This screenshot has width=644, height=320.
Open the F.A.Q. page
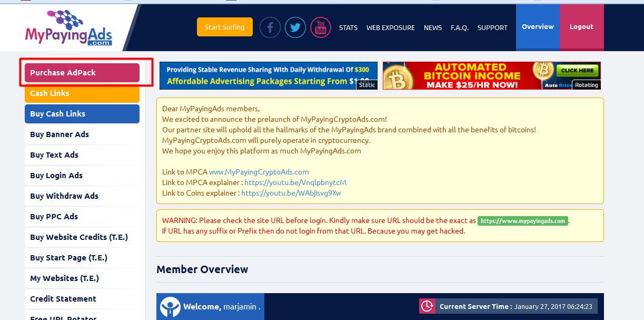point(460,28)
